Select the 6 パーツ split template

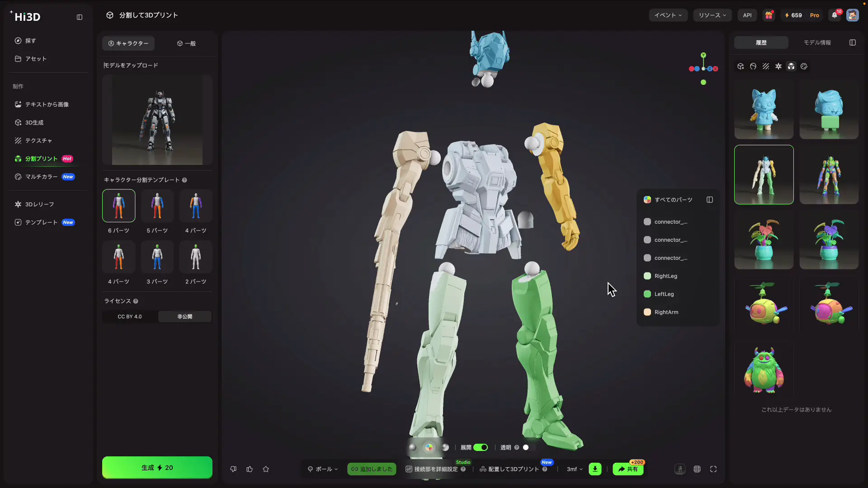[119, 206]
